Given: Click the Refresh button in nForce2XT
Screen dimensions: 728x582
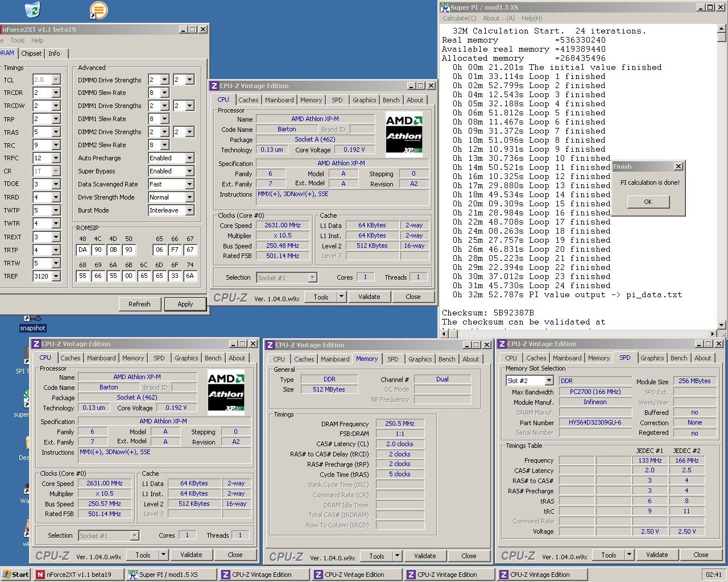Looking at the screenshot, I should pos(139,304).
